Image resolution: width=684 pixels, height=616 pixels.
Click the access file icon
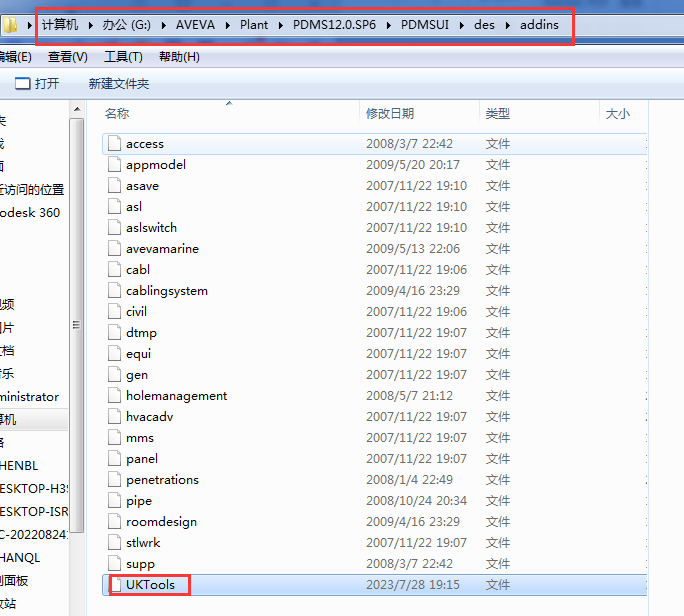(114, 144)
